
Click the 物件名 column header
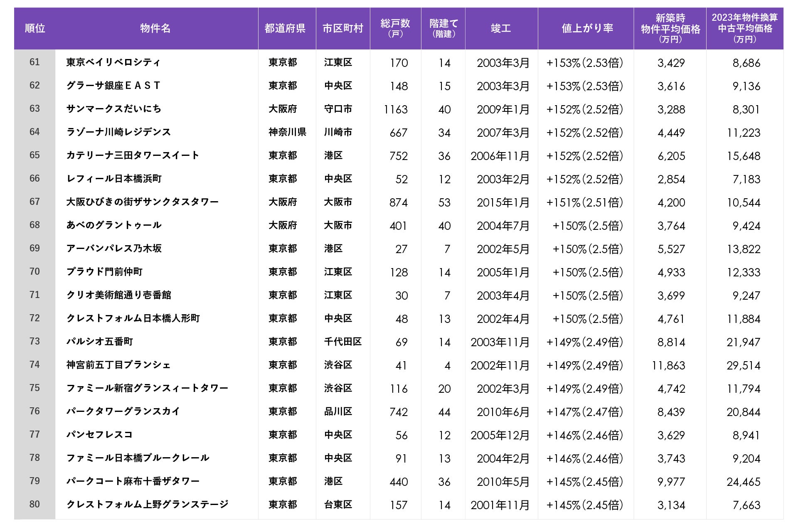[155, 28]
